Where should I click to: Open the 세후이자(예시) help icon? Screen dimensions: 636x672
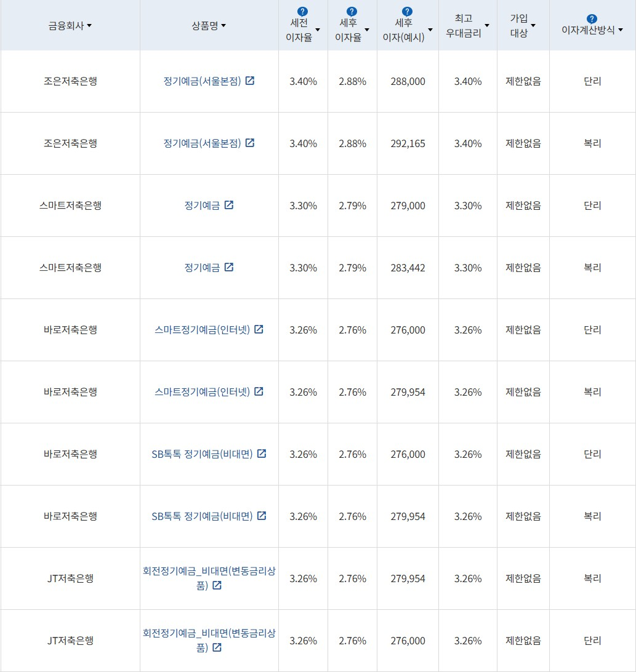click(x=406, y=10)
